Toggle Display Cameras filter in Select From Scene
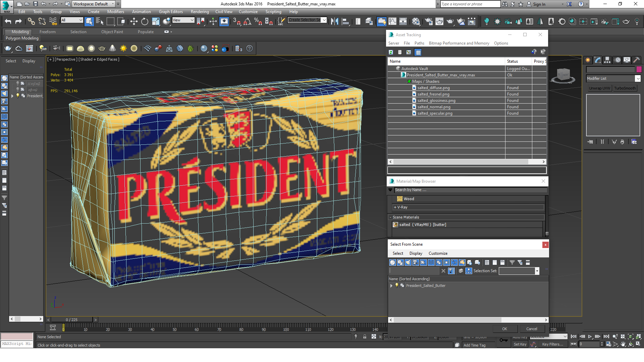Viewport: 644px width, 362px height. pos(416,262)
